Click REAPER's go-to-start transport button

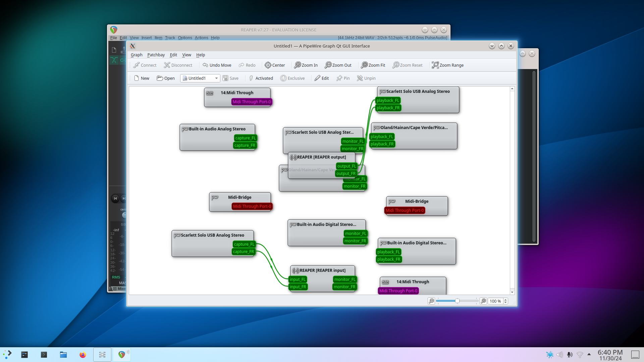pyautogui.click(x=115, y=198)
